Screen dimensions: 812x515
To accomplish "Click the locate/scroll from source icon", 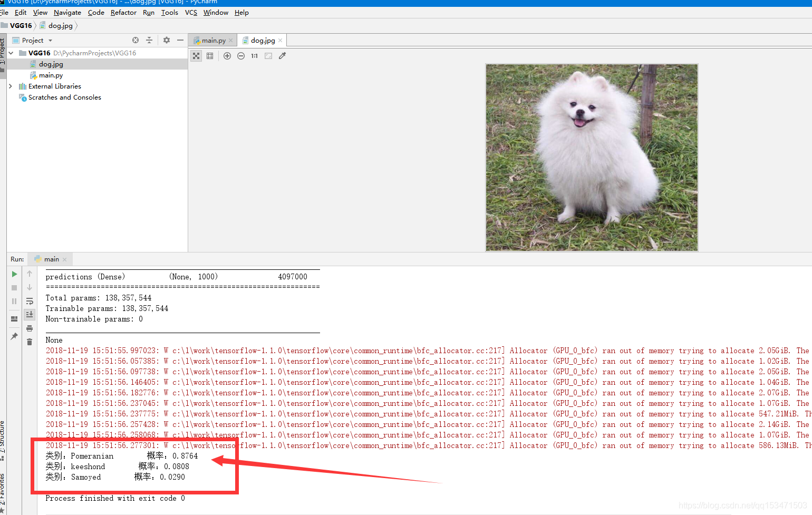I will click(136, 40).
